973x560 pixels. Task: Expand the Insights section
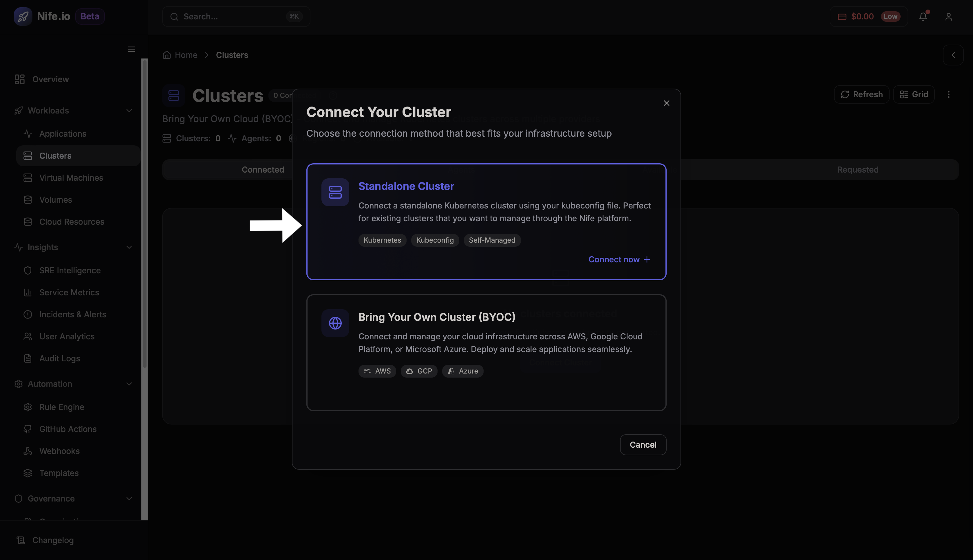129,247
